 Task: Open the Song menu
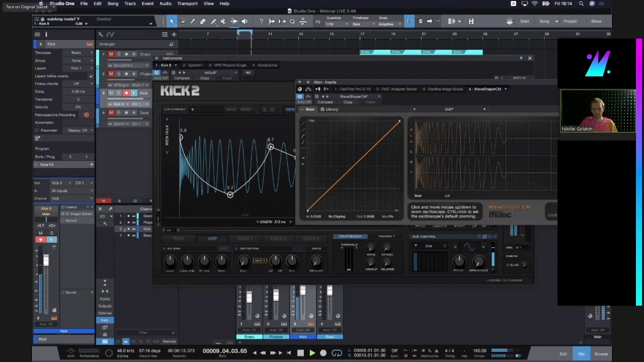(113, 4)
